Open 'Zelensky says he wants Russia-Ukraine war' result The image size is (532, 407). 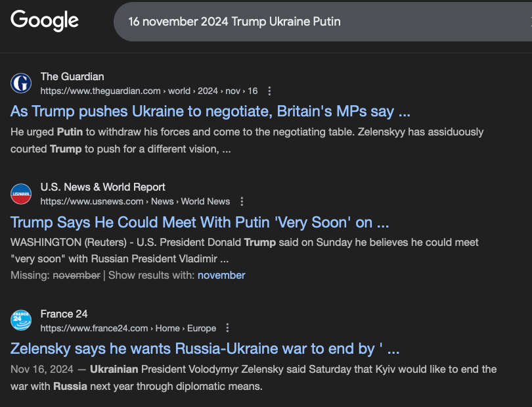(205, 349)
